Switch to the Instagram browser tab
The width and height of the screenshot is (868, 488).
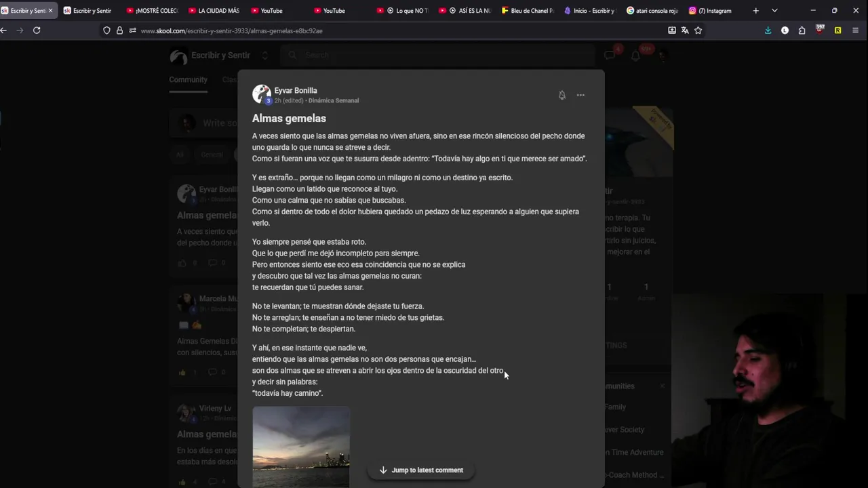(713, 11)
